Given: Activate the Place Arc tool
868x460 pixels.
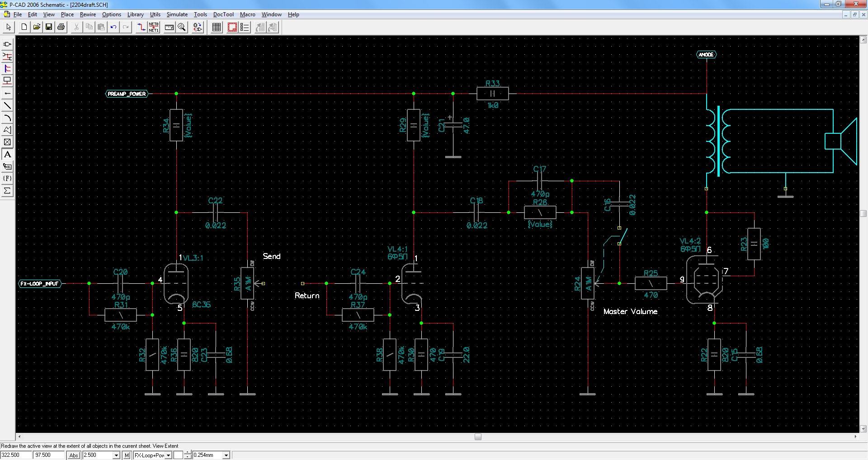Looking at the screenshot, I should [x=7, y=118].
